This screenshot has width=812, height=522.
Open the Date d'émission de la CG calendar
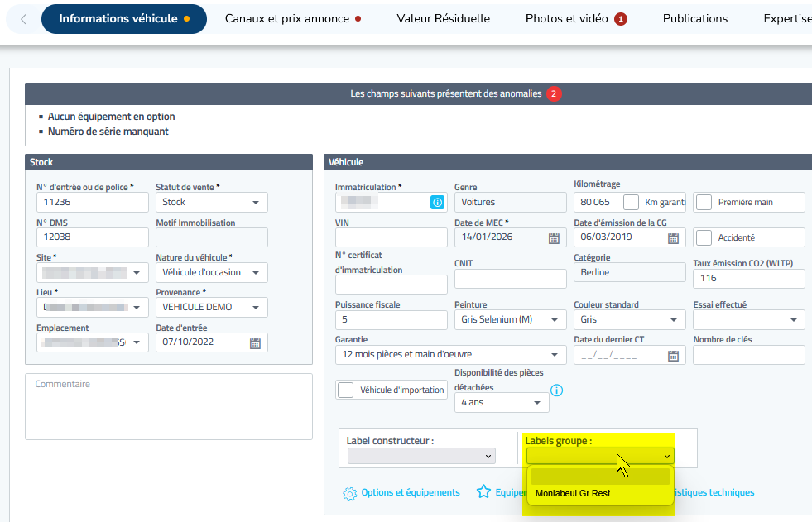[673, 238]
